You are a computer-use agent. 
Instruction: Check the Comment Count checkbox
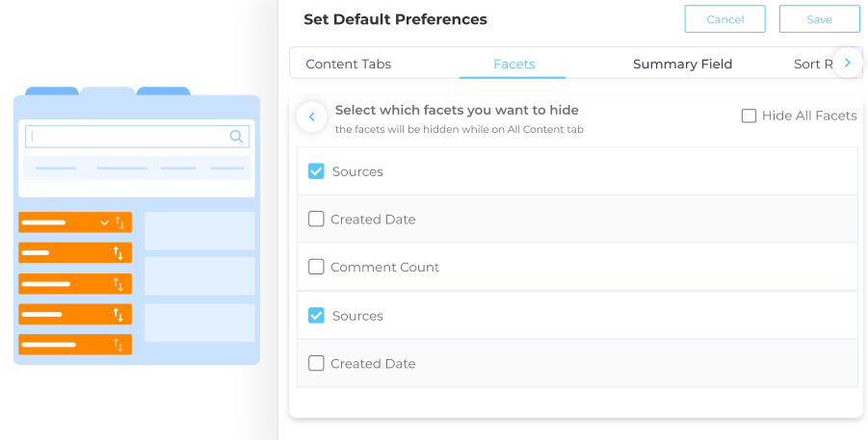pyautogui.click(x=316, y=267)
